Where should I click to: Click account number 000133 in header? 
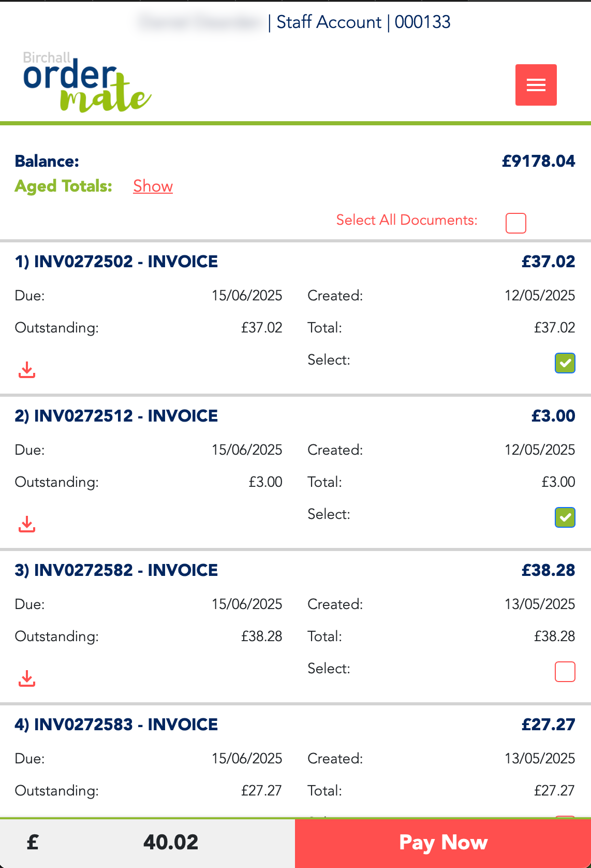(x=422, y=22)
